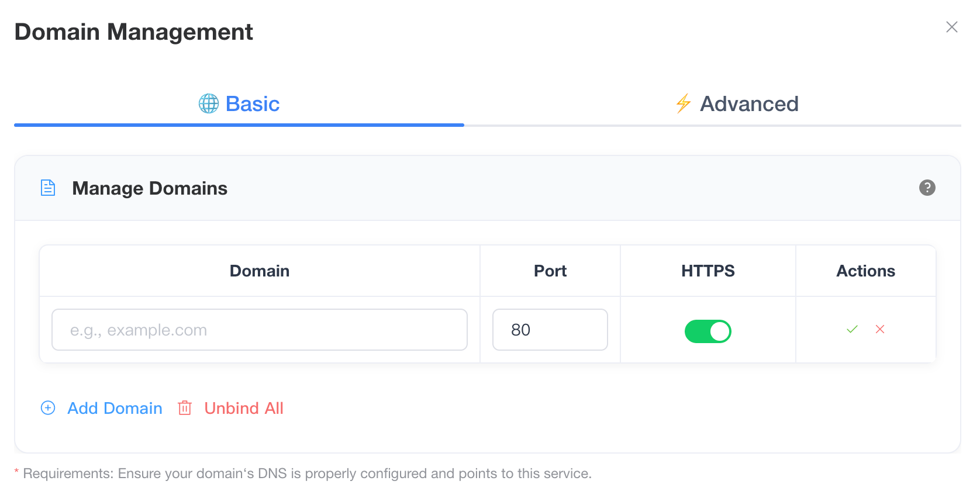Click the trash icon next to Unbind All
980x498 pixels.
pyautogui.click(x=185, y=408)
